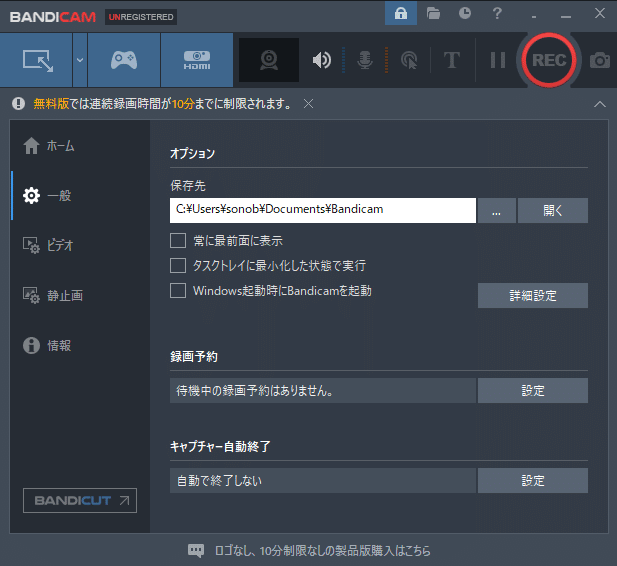Click 設定 button for キャプチャー自動終了
617x566 pixels.
pyautogui.click(x=533, y=480)
